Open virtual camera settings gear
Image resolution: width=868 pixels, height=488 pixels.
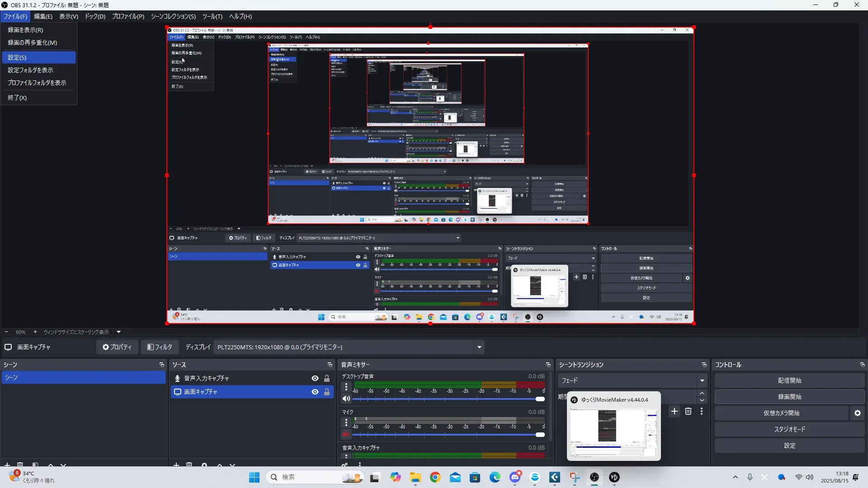click(x=857, y=413)
